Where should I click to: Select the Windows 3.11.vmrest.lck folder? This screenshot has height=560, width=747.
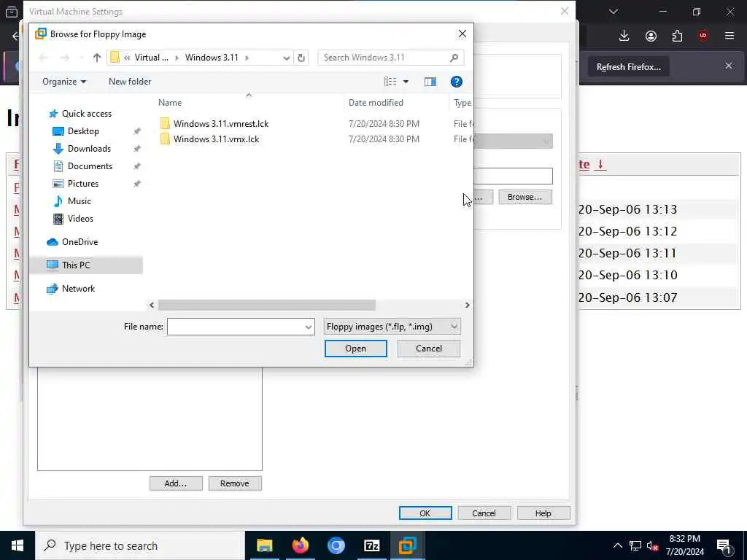click(x=220, y=124)
